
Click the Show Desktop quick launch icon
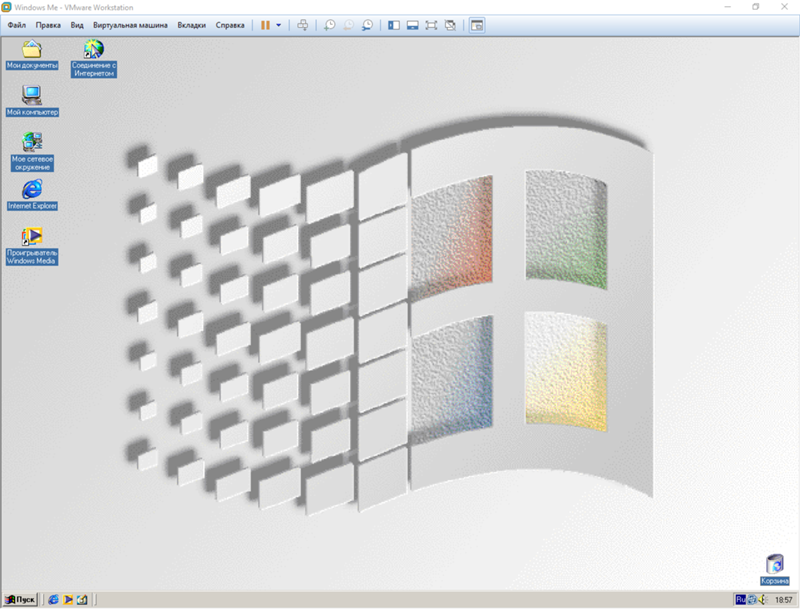pos(82,600)
